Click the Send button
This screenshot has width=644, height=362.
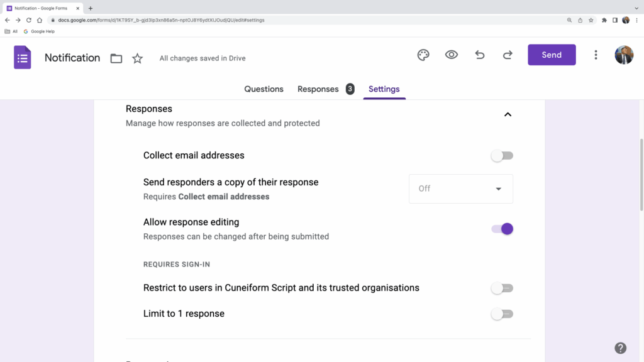pos(552,55)
